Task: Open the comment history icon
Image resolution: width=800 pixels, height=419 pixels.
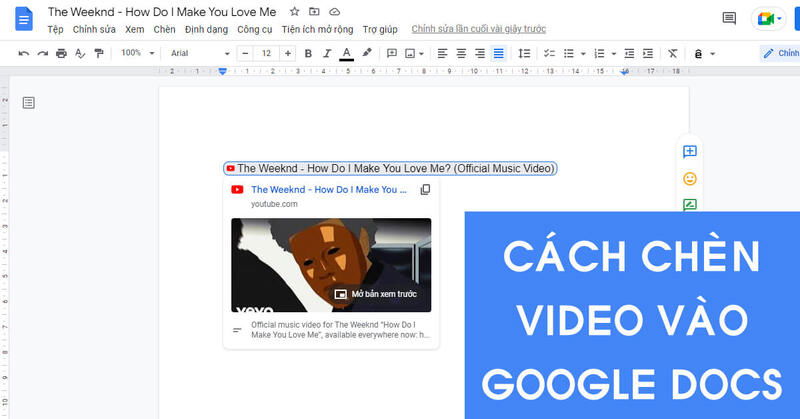Action: tap(729, 19)
